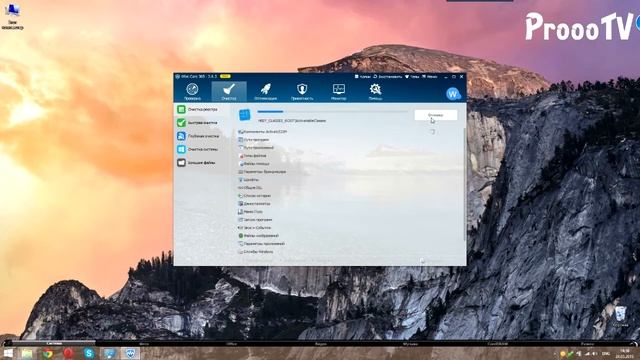This screenshot has height=360, width=640.
Task: Switch to the Очистка broom tab
Action: click(229, 91)
